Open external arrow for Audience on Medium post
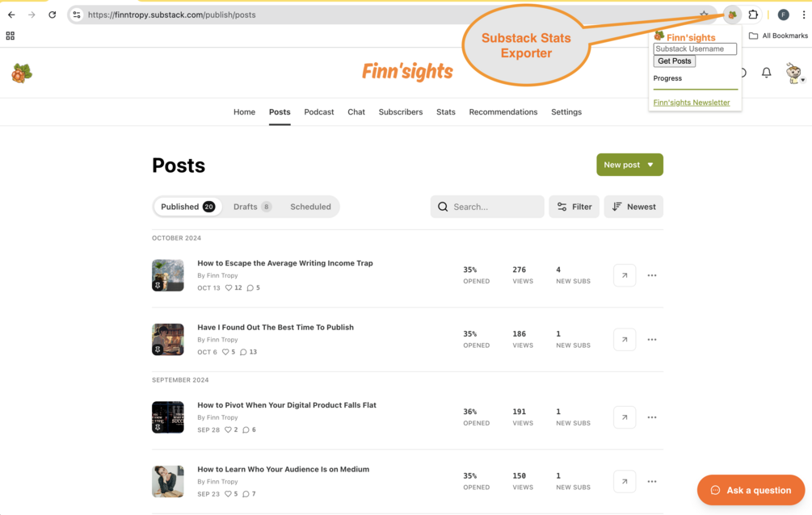 click(625, 481)
